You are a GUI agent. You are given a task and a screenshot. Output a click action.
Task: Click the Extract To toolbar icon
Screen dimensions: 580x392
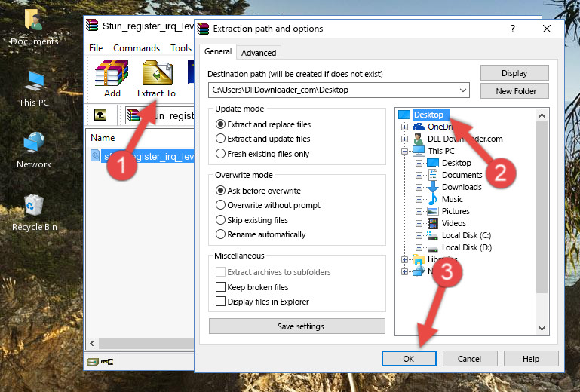click(x=156, y=79)
